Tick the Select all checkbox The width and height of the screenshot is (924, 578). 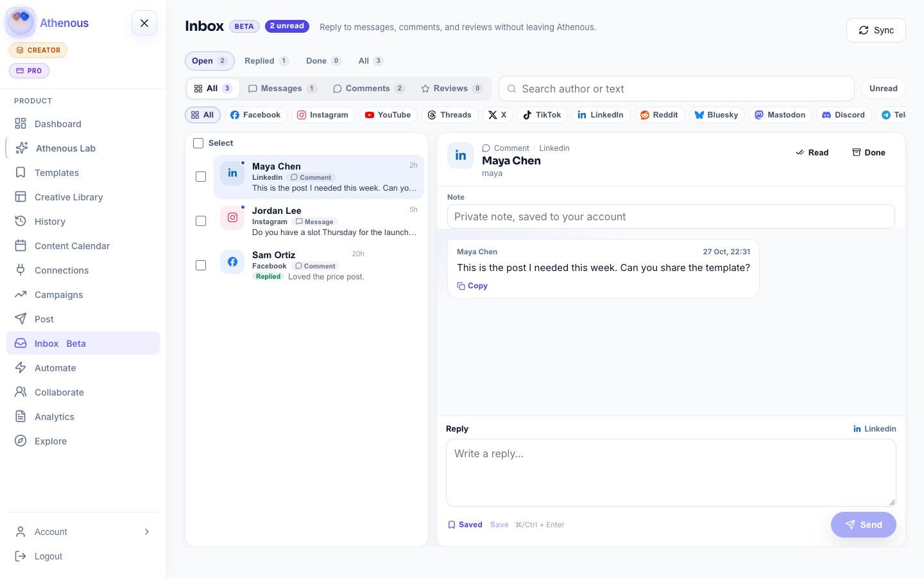tap(198, 143)
